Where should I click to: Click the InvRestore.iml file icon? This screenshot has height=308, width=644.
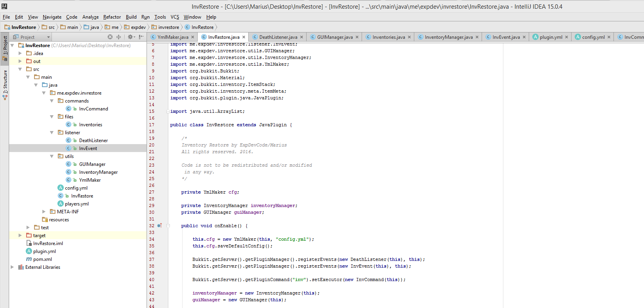click(x=29, y=243)
